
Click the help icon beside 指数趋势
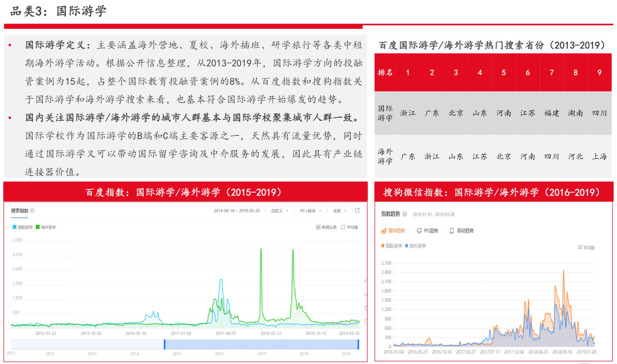[405, 214]
